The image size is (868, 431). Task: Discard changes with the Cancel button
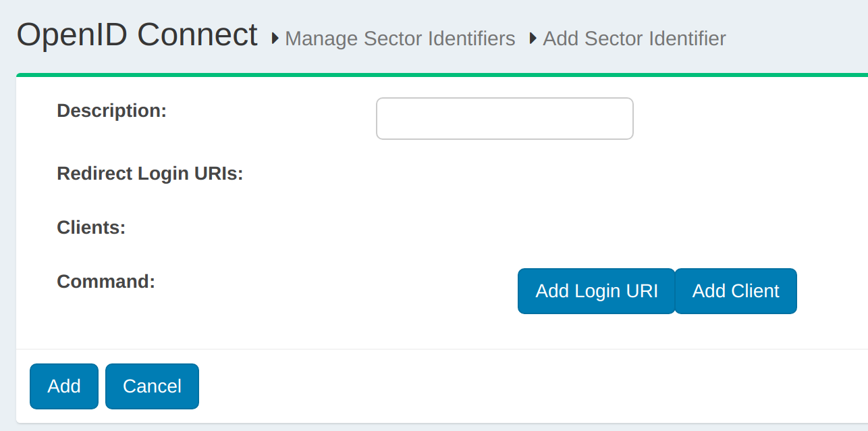pos(152,386)
